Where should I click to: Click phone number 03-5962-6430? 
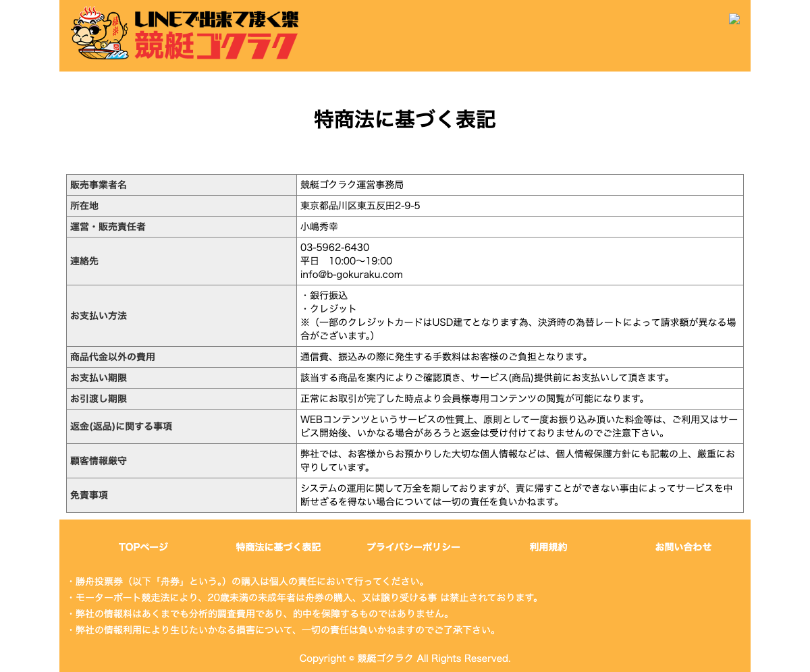[x=335, y=248]
